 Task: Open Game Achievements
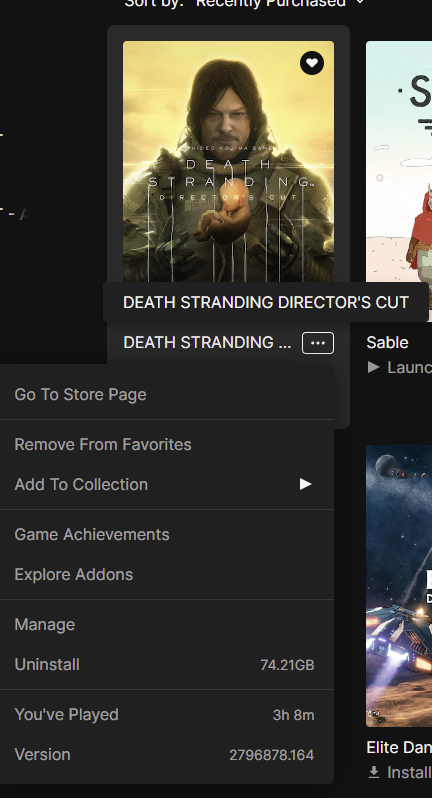[167, 534]
